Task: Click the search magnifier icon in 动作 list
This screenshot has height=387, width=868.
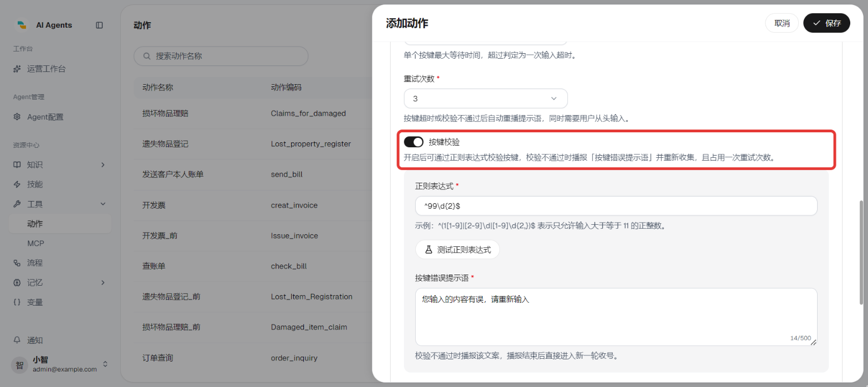Action: [x=147, y=56]
